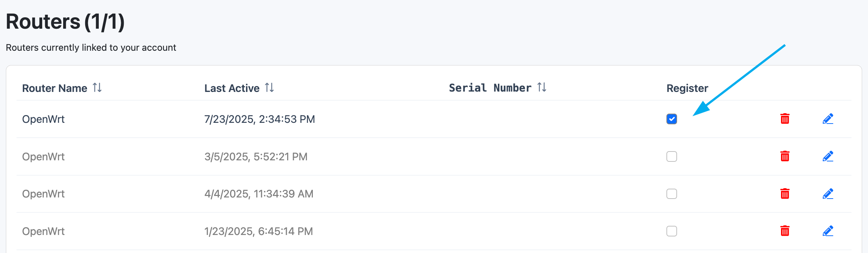Uncheck Register for the 7/23/2025 router
The width and height of the screenshot is (868, 253).
tap(672, 119)
